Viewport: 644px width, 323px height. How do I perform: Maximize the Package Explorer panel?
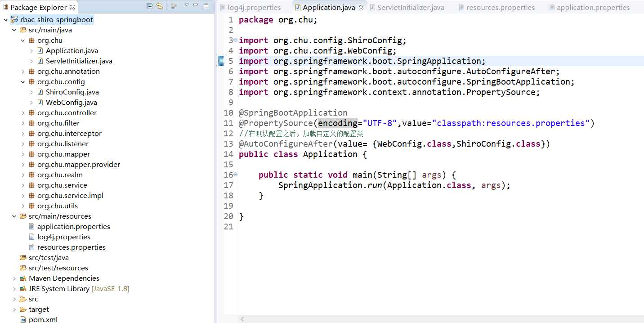point(206,5)
